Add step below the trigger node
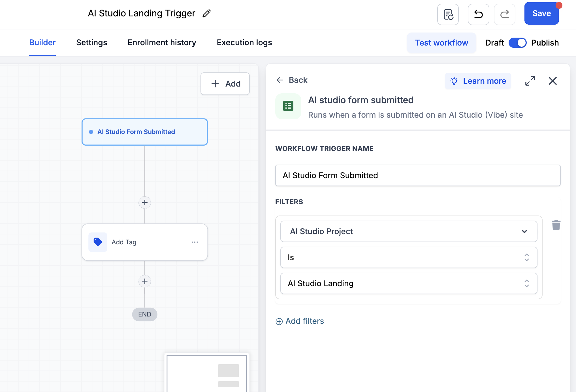Screen dimensions: 576x392 pos(145,203)
